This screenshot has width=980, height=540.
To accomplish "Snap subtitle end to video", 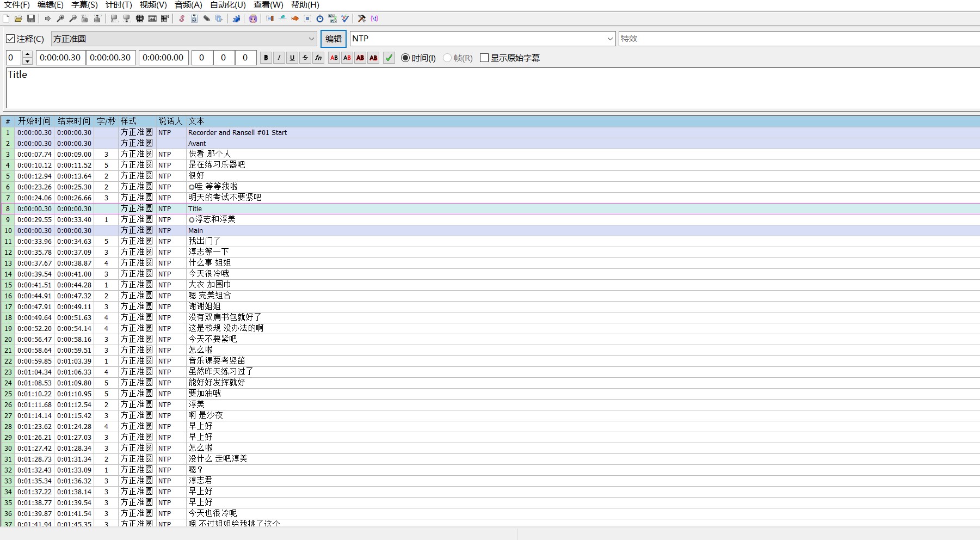I will coord(127,19).
